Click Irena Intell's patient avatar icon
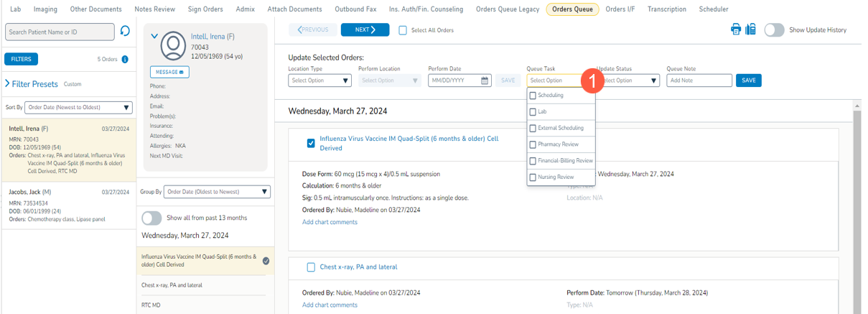The image size is (868, 314). tap(173, 46)
